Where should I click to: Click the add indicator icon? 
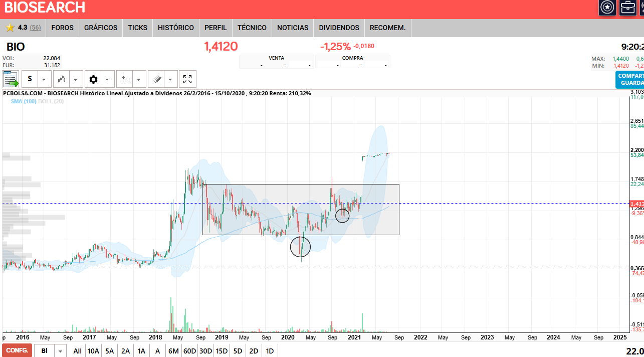click(125, 79)
